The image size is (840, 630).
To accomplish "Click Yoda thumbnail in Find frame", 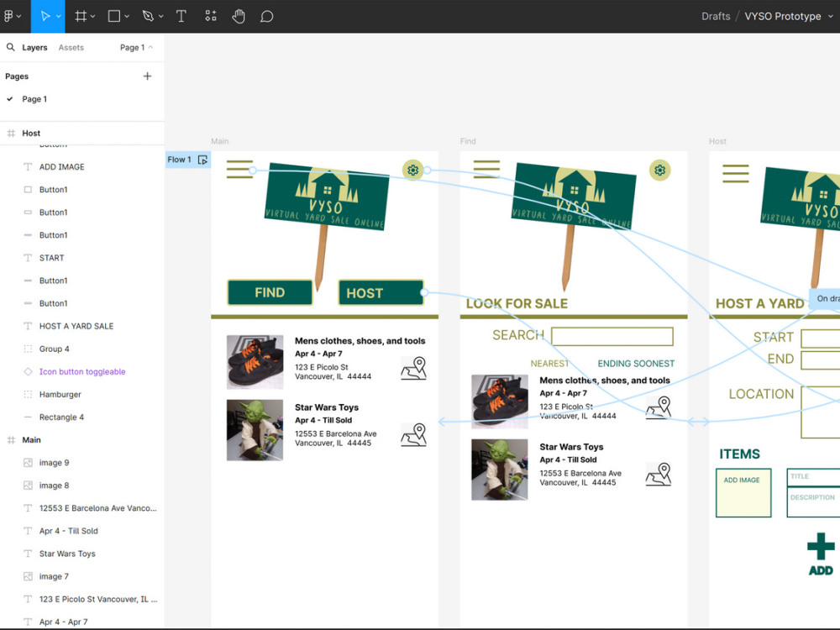I will (x=499, y=470).
